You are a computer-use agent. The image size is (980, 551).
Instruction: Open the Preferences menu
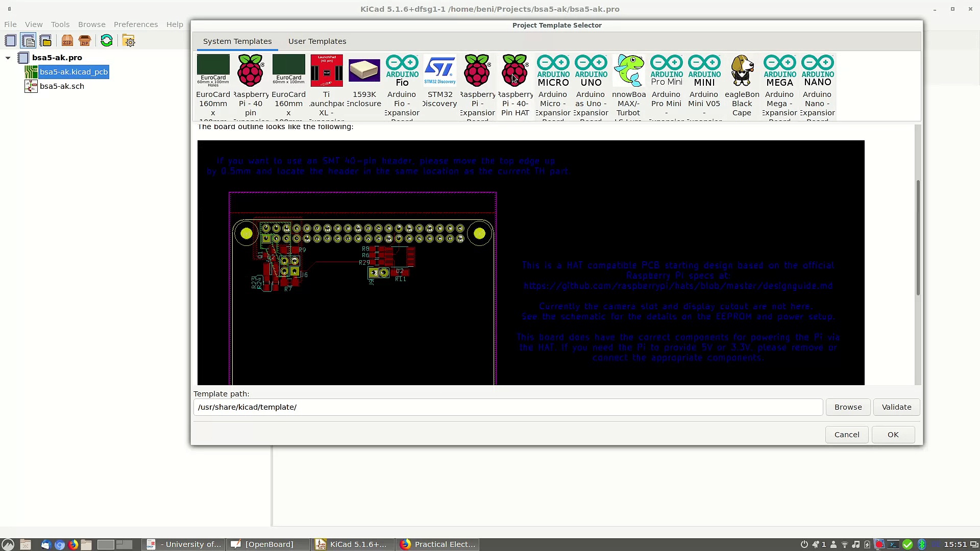coord(135,24)
